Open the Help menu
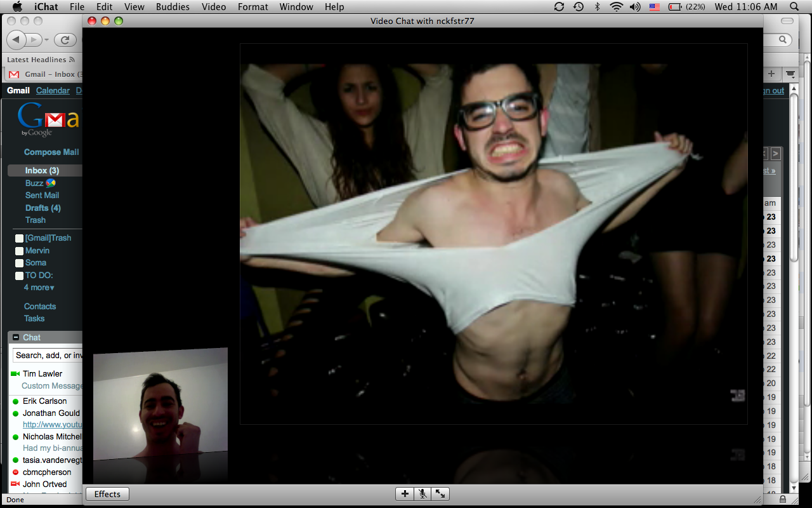 coord(334,7)
